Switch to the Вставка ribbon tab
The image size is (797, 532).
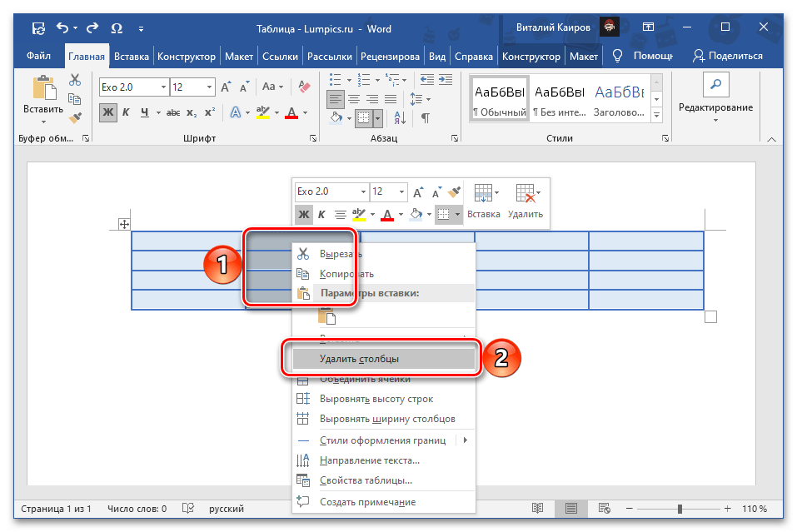[x=131, y=57]
